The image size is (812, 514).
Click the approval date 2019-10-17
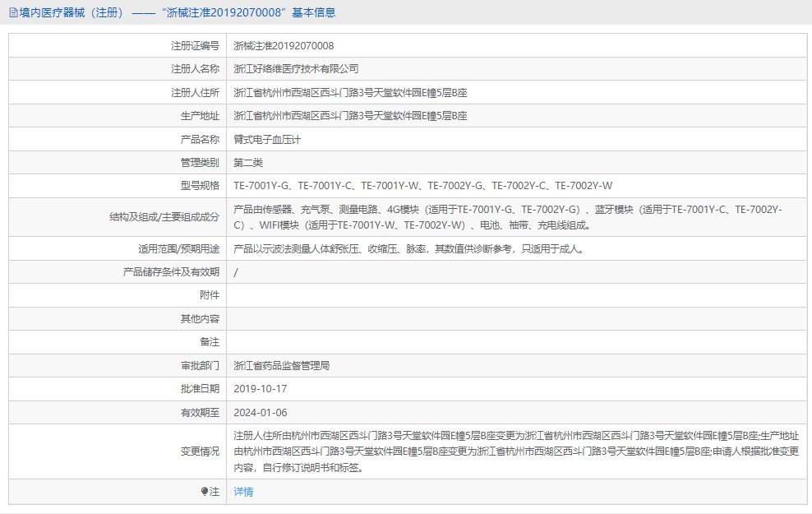[x=261, y=389]
